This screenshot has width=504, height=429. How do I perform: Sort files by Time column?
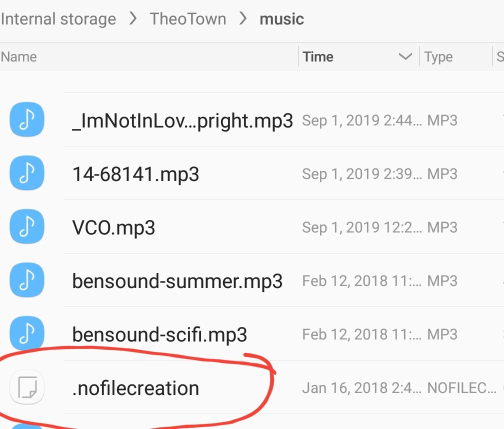318,57
